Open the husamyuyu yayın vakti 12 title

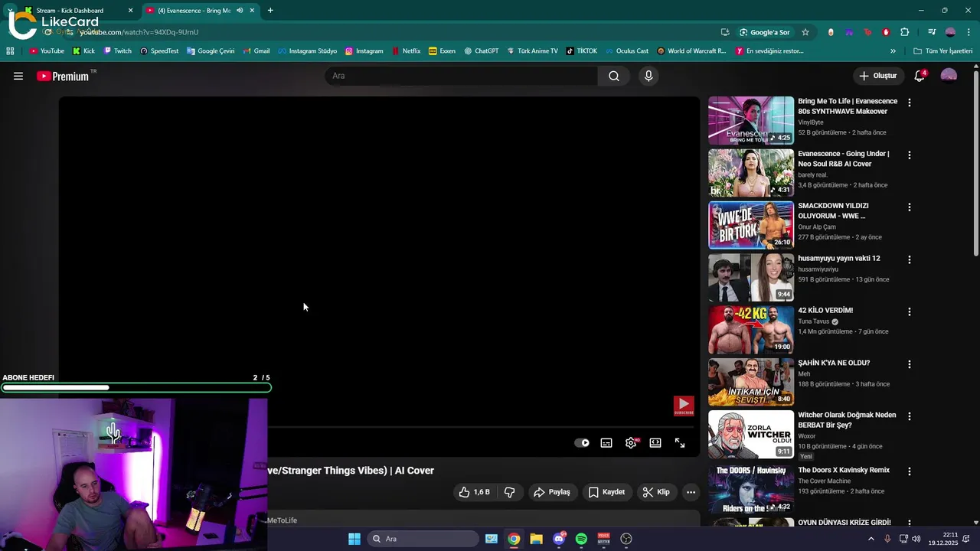(839, 259)
